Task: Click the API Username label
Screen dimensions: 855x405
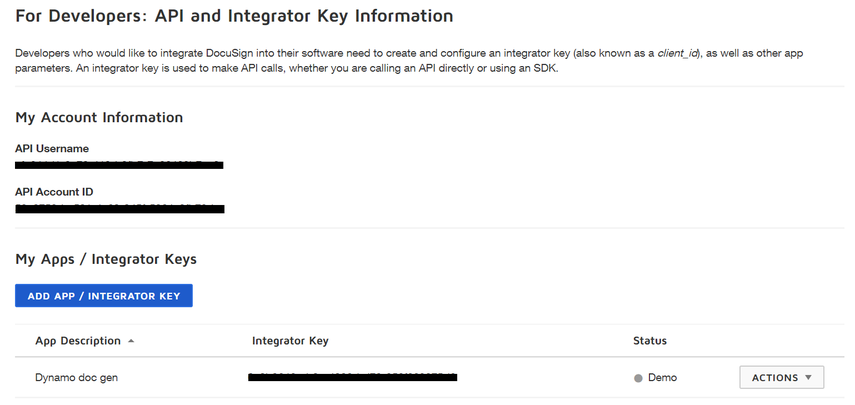Action: 52,149
